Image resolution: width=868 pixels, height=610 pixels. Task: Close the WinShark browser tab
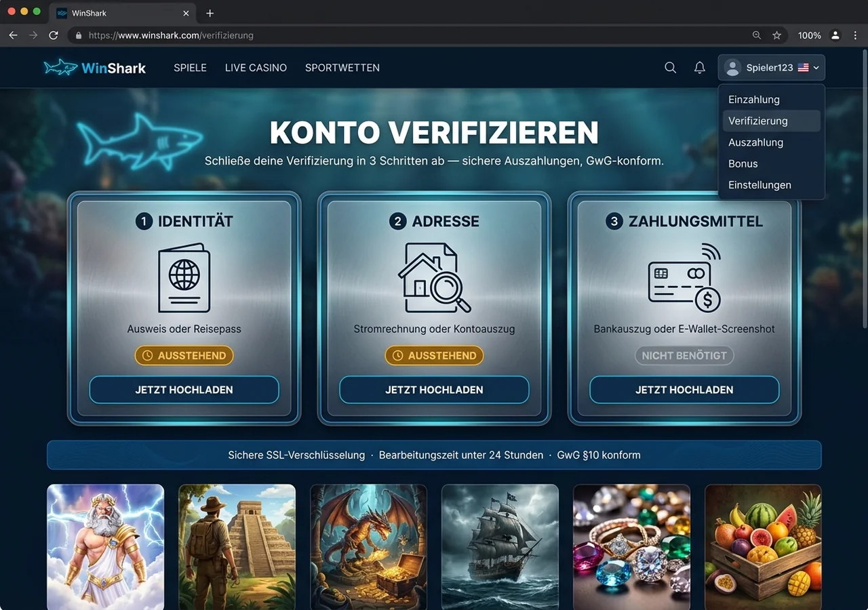(186, 13)
